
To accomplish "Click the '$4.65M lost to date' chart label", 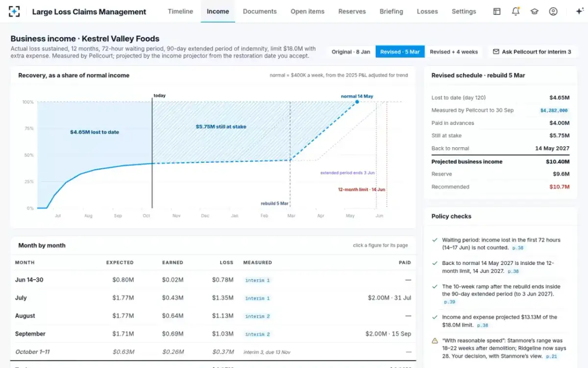I will tap(95, 132).
